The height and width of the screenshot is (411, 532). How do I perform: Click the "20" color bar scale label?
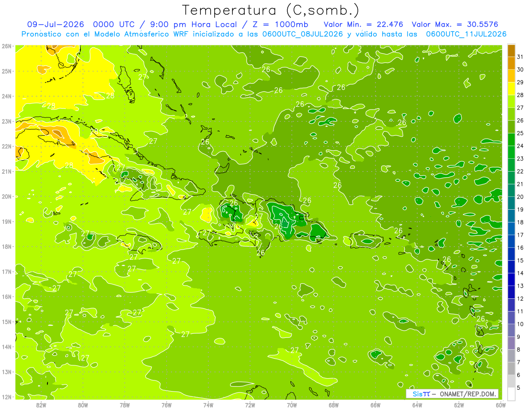point(520,196)
